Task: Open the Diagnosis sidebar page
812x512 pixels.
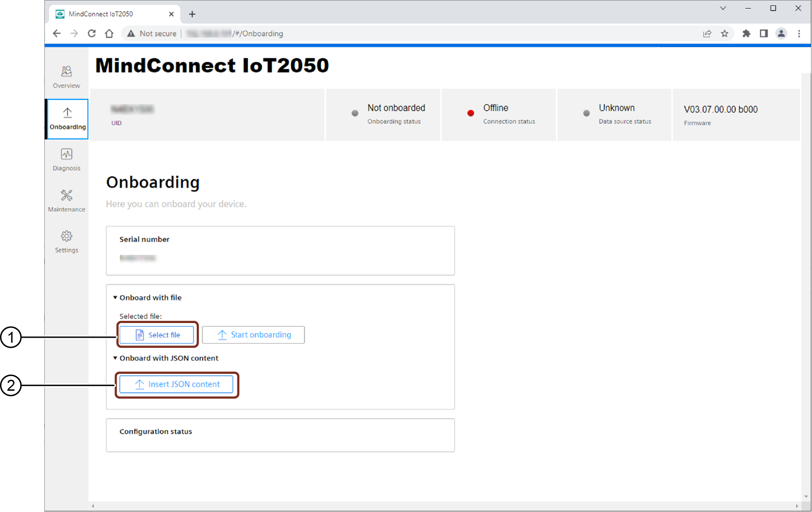Action: 66,160
